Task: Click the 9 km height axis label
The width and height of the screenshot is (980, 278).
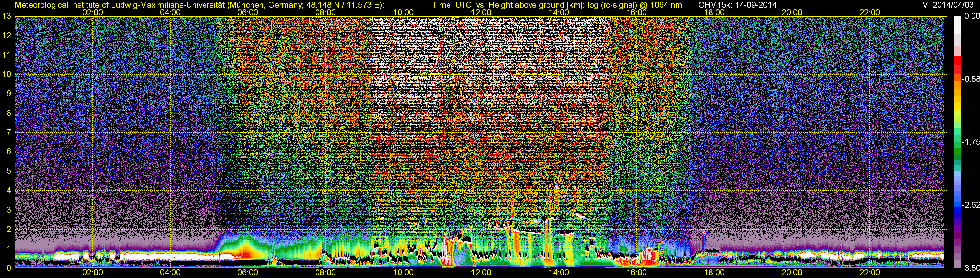Action: 9,94
